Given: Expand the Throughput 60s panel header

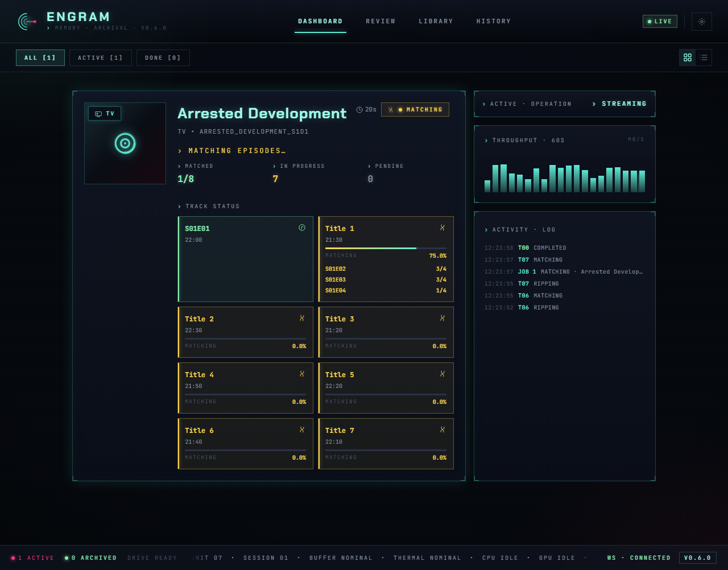Looking at the screenshot, I should (x=524, y=140).
